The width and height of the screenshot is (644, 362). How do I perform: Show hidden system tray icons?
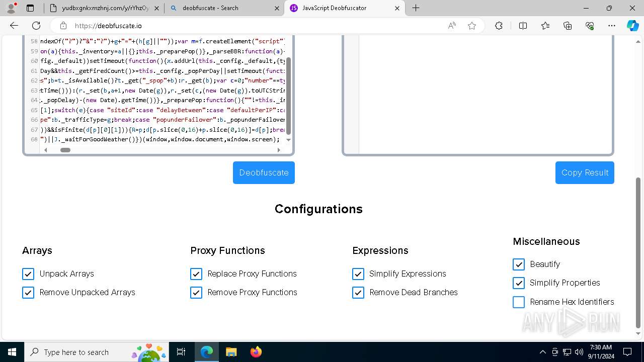tap(542, 352)
